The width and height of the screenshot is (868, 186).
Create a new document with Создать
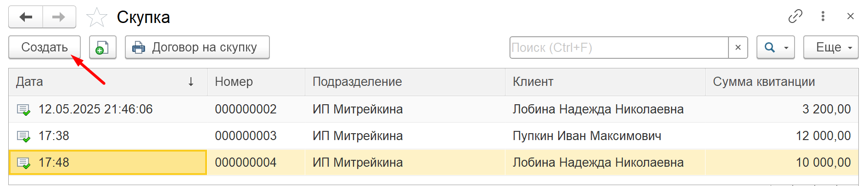coord(45,47)
